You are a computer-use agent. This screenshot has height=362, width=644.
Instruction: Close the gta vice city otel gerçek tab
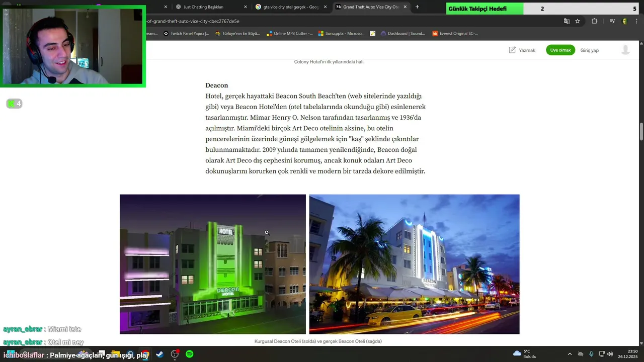(325, 7)
